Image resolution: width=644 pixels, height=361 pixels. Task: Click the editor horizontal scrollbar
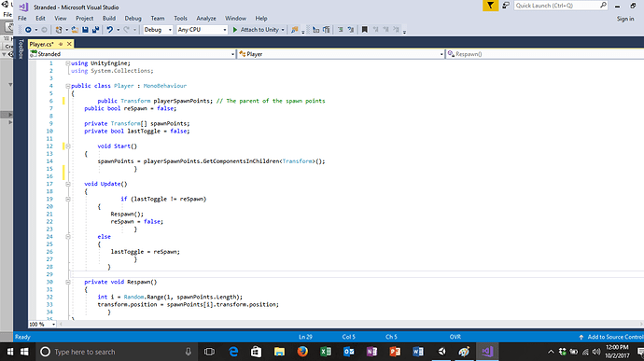click(351, 325)
